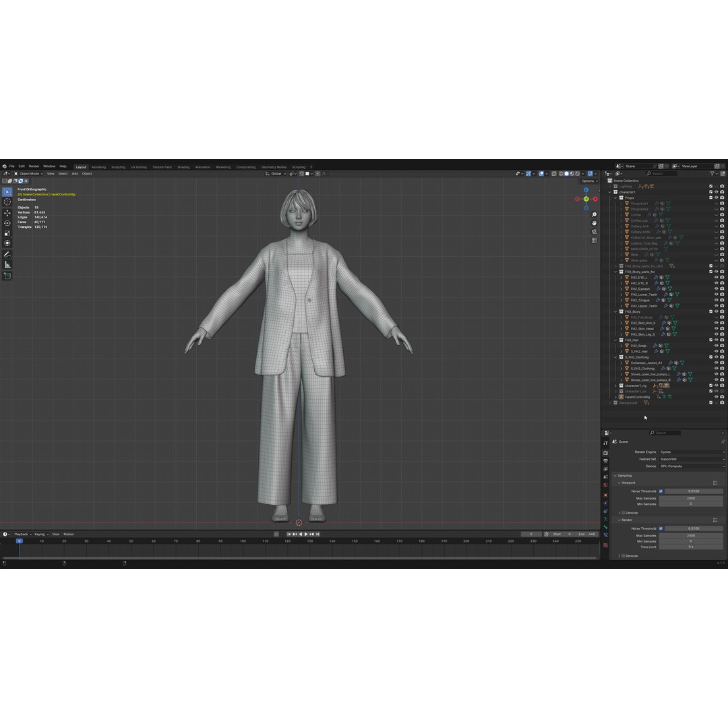Click the pin icon in Scene properties header

723,442
